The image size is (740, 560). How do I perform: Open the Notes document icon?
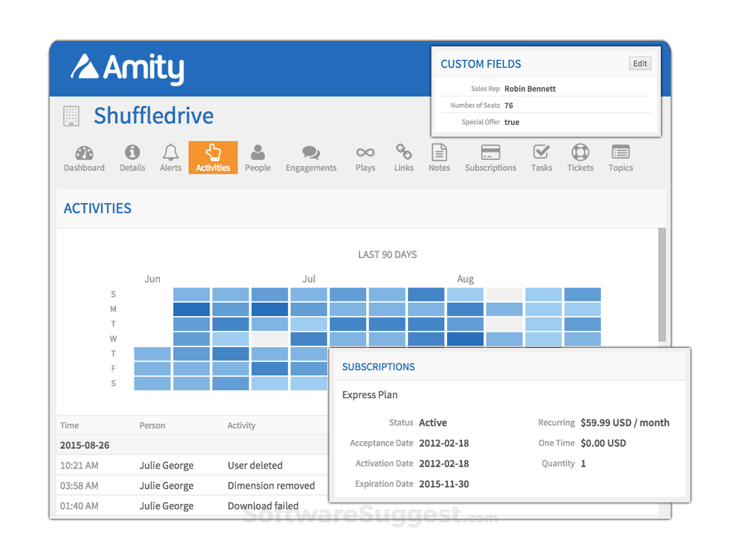coord(439,152)
